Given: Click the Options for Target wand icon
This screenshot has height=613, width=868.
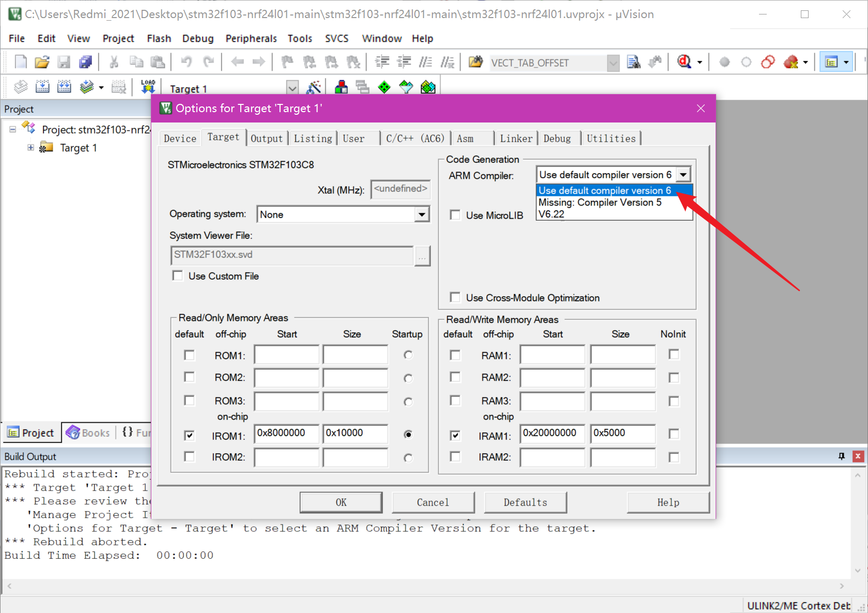Looking at the screenshot, I should pyautogui.click(x=313, y=87).
